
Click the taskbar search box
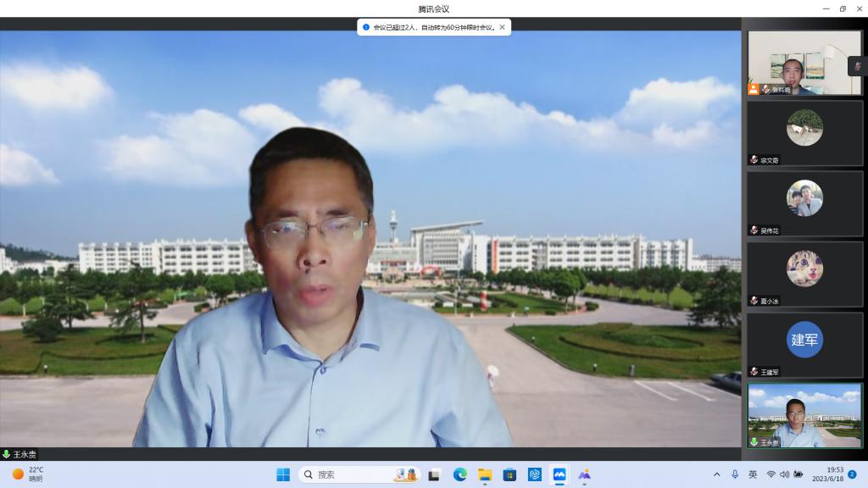pos(348,474)
